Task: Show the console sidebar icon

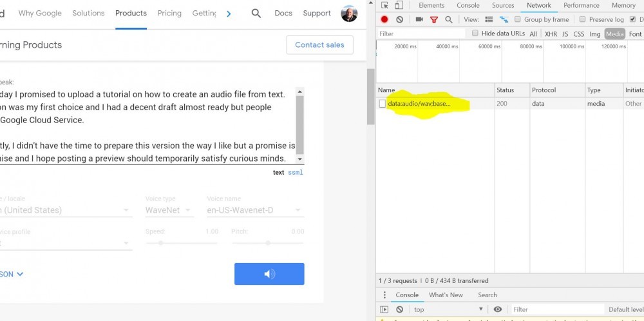Action: (x=384, y=309)
